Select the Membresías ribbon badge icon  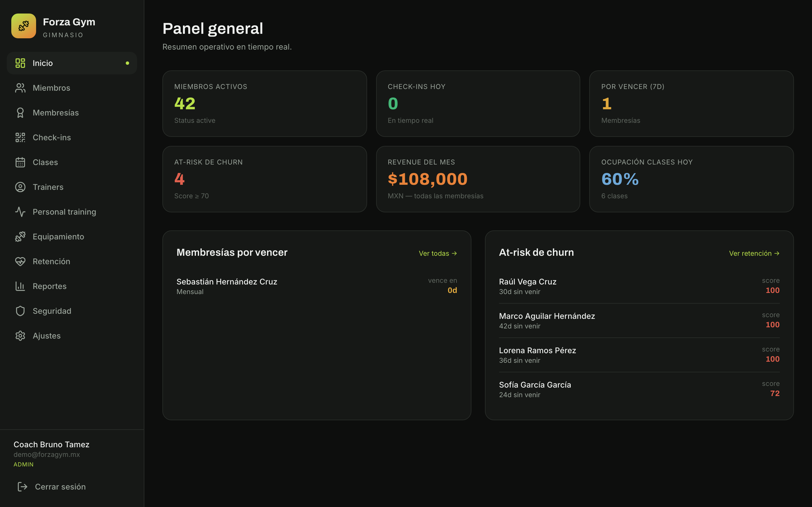click(20, 113)
